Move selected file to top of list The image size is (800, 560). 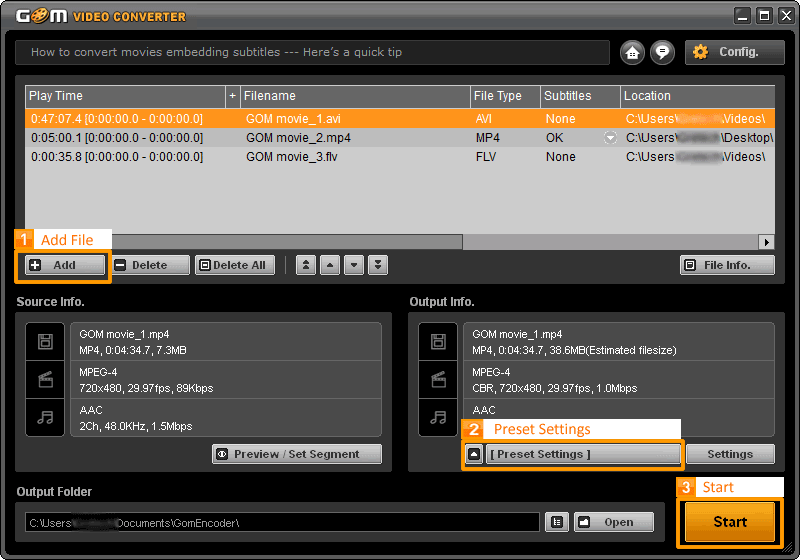pos(306,265)
